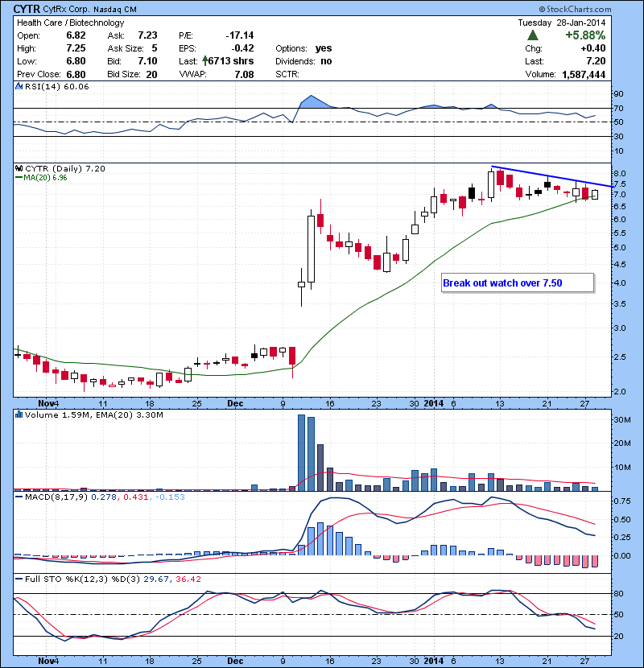Image resolution: width=644 pixels, height=668 pixels.
Task: Click the RSI(14) 60.06 label
Action: [x=57, y=86]
